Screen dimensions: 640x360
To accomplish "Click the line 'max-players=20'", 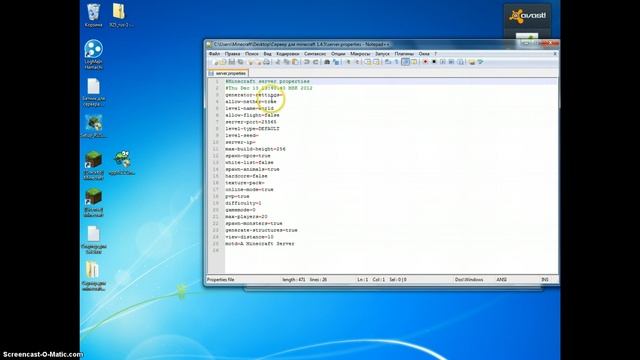I will coord(246,217).
